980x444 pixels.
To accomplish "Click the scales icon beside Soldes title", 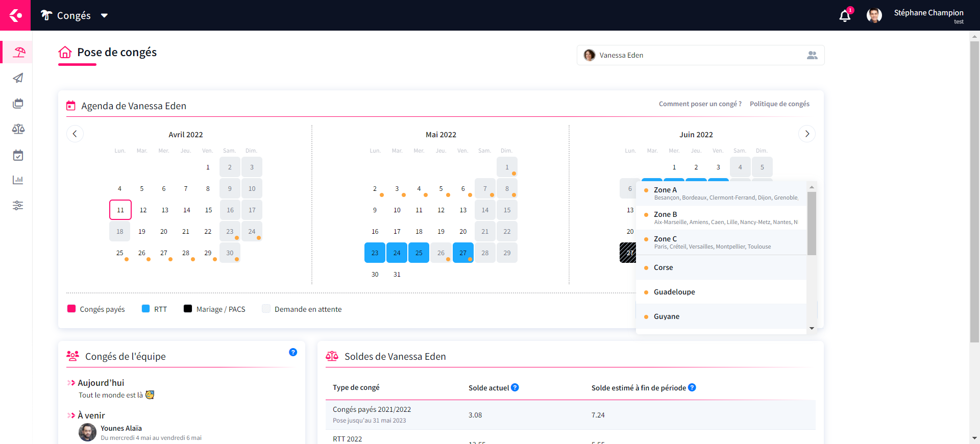I will pyautogui.click(x=332, y=356).
